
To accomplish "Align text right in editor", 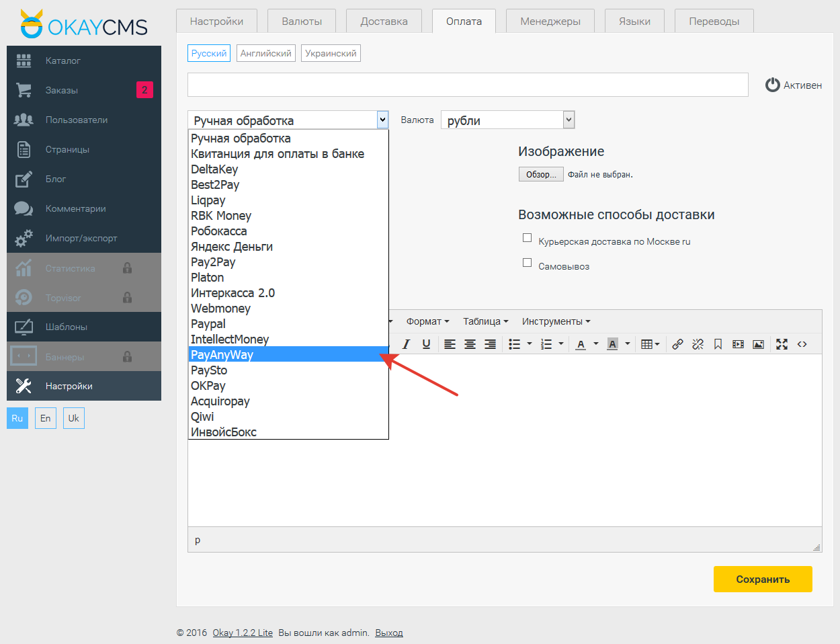I will point(491,344).
